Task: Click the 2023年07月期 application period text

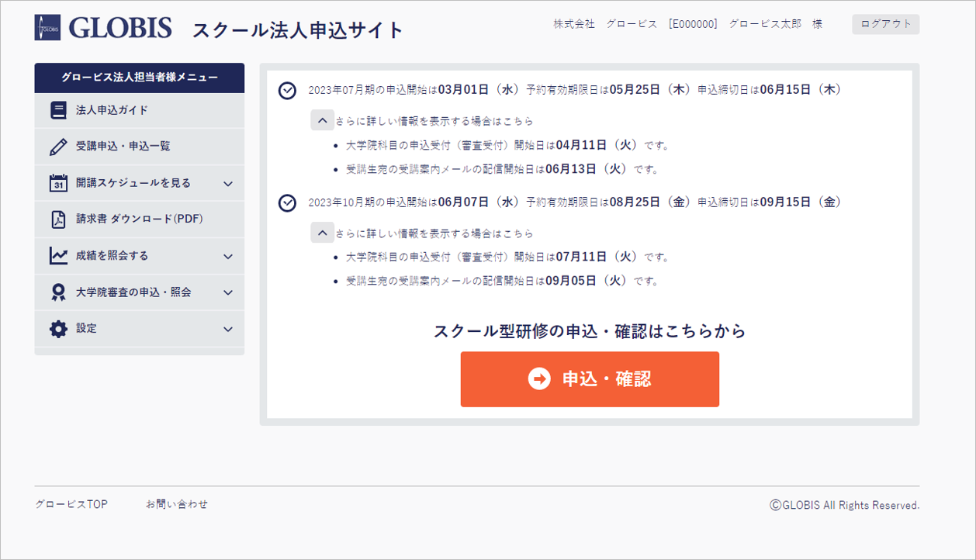Action: pyautogui.click(x=574, y=90)
